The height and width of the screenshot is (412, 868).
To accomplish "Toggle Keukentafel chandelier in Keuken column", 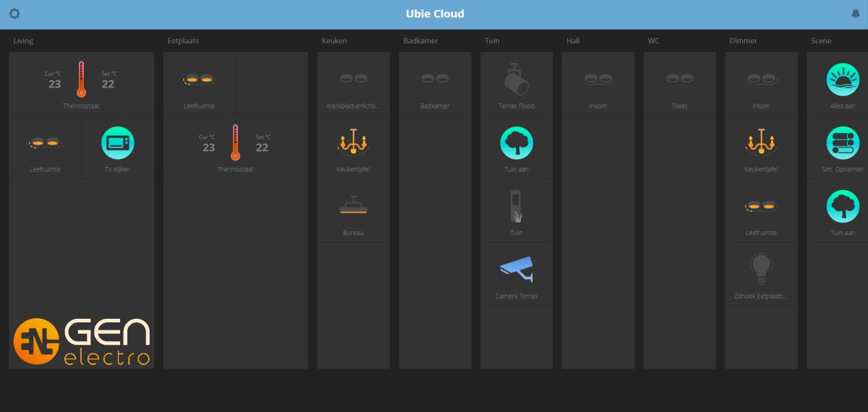I will pyautogui.click(x=353, y=147).
